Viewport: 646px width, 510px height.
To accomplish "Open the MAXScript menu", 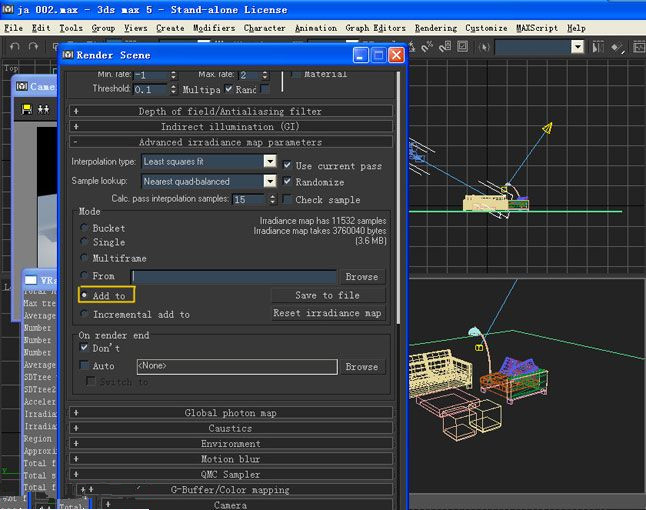I will 536,28.
